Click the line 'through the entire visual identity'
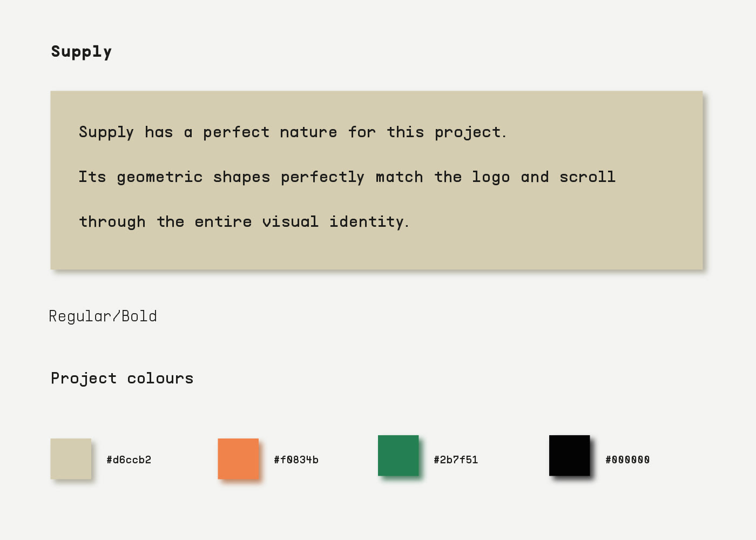The image size is (756, 540). pos(244,222)
